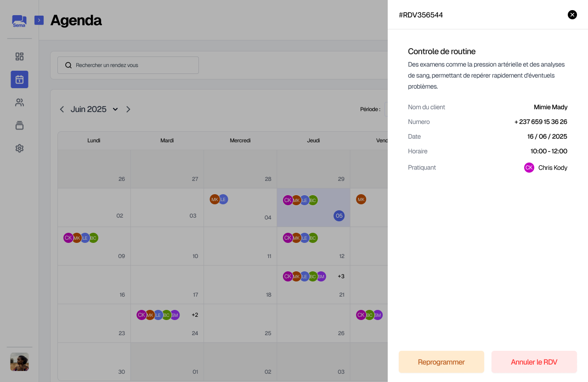
Task: Close the appointment details panel
Action: 572,15
